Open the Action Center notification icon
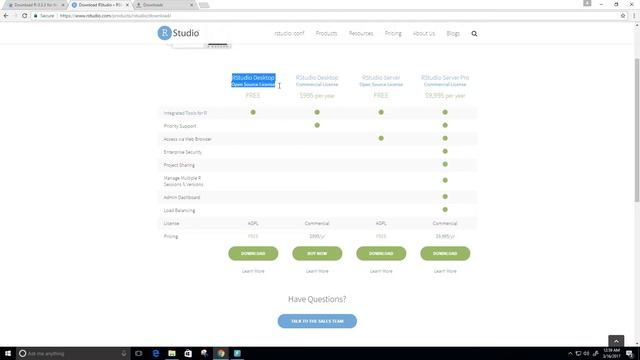640x360 pixels. click(x=629, y=353)
